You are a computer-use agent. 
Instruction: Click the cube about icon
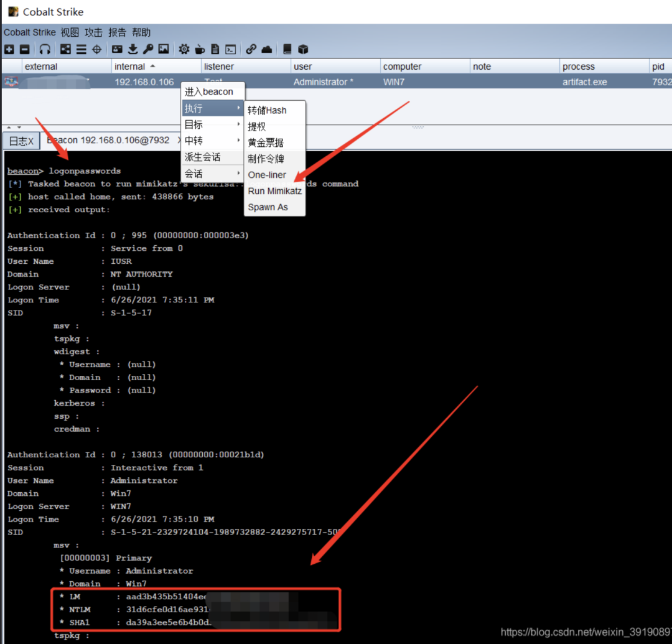(303, 49)
